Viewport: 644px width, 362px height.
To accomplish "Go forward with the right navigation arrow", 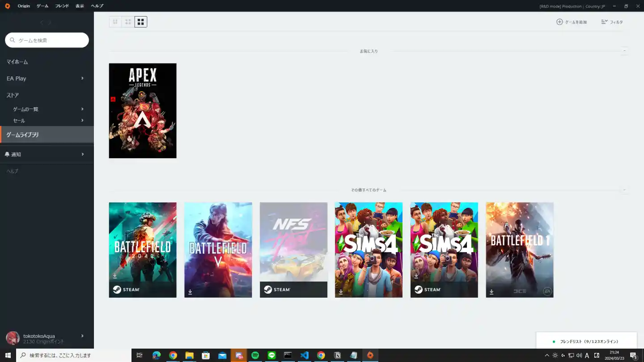I will 50,22.
